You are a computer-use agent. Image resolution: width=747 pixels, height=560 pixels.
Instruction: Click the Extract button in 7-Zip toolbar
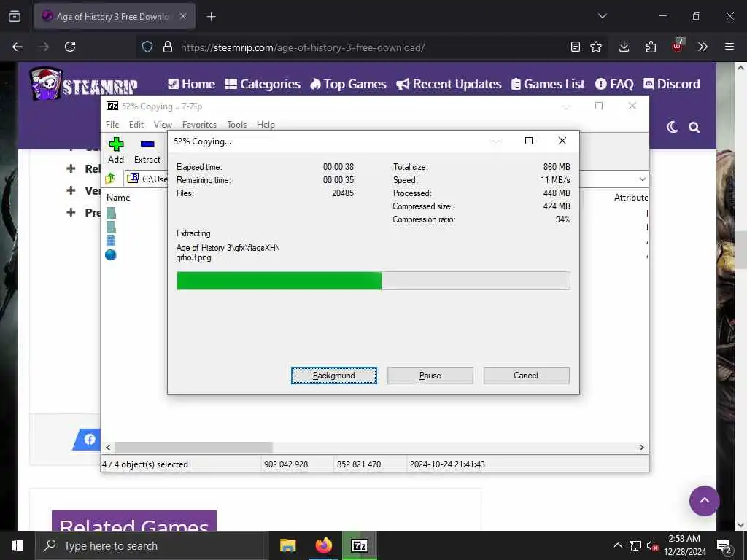147,150
